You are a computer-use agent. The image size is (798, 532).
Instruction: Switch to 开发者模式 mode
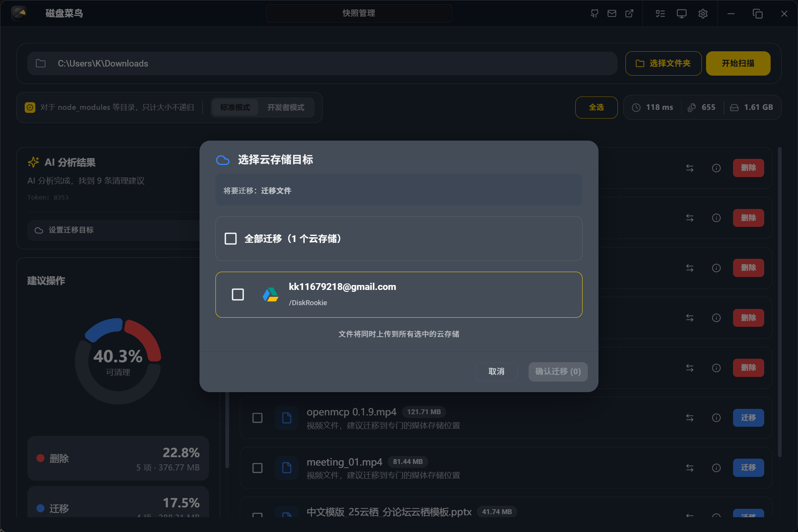(x=286, y=108)
